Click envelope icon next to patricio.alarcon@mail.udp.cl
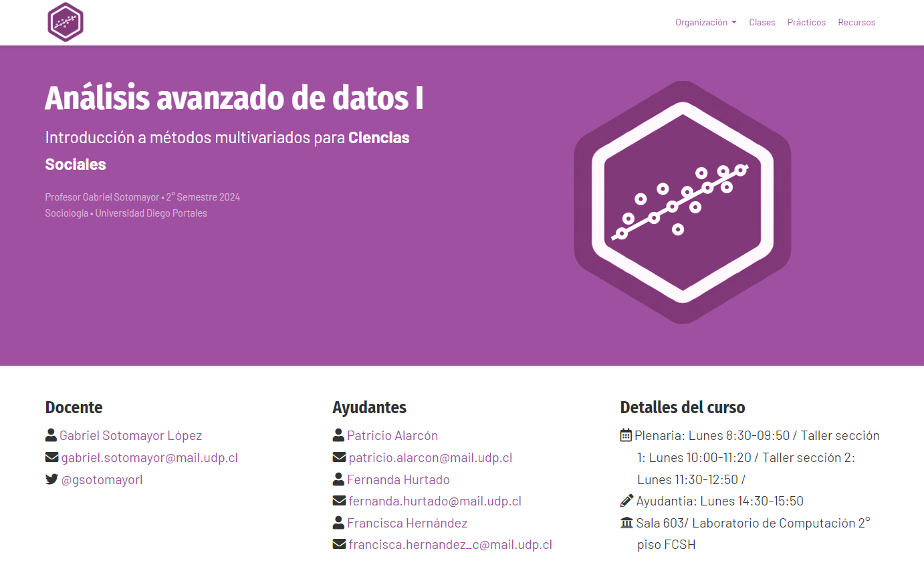924x577 pixels. (339, 457)
